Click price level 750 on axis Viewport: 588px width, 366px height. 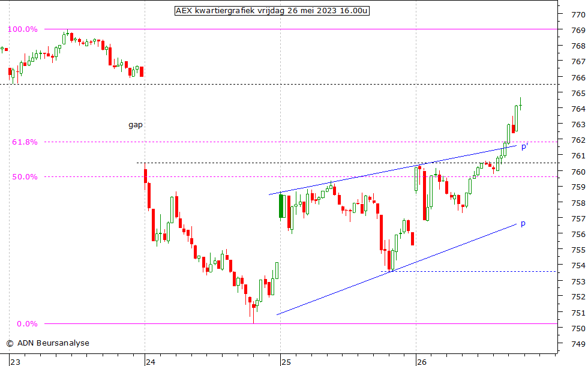tap(578, 329)
